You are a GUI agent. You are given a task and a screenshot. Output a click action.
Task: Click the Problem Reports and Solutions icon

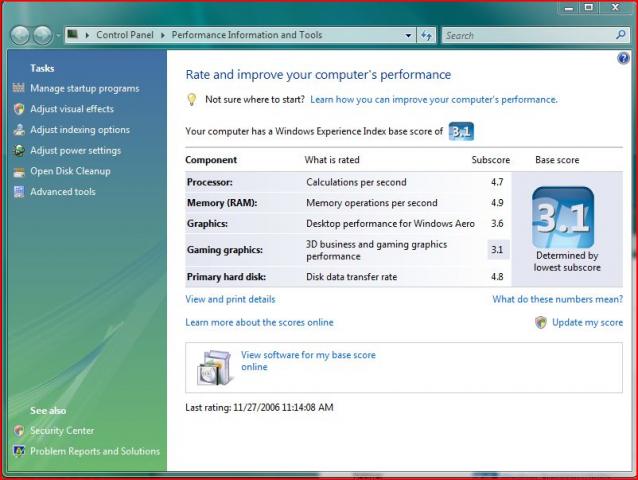click(x=19, y=451)
